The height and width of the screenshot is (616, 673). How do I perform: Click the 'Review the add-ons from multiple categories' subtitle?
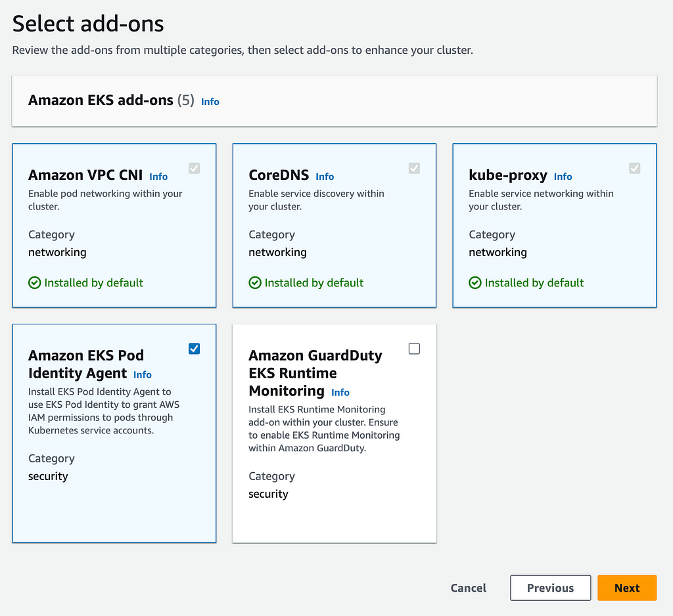click(243, 50)
